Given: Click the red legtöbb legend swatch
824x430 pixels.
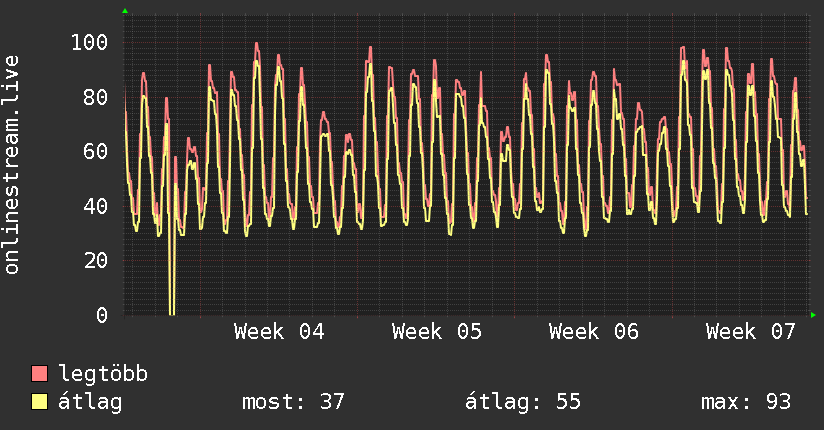Looking at the screenshot, I should click(x=40, y=374).
